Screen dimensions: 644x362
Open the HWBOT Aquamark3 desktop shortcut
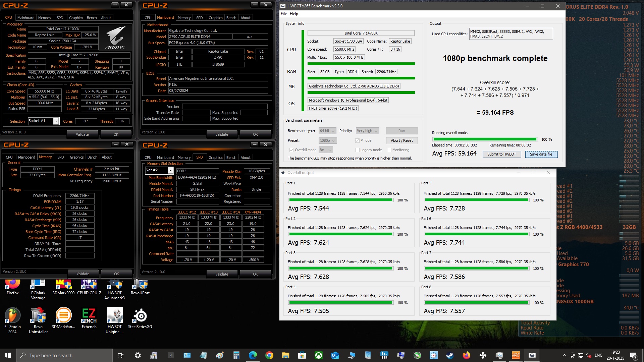pyautogui.click(x=115, y=290)
